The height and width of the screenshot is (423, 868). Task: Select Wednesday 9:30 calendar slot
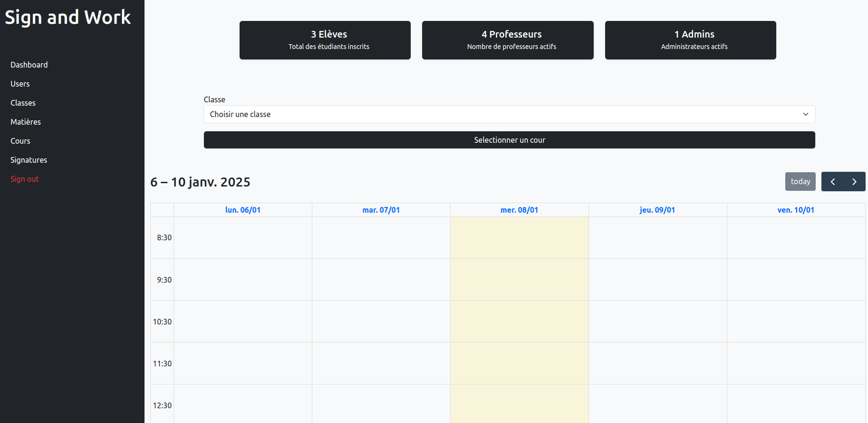519,280
